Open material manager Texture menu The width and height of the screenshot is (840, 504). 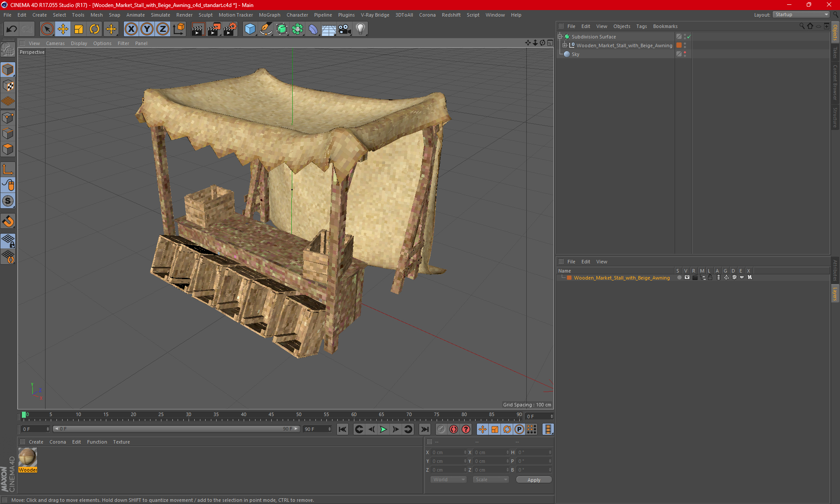click(x=121, y=442)
